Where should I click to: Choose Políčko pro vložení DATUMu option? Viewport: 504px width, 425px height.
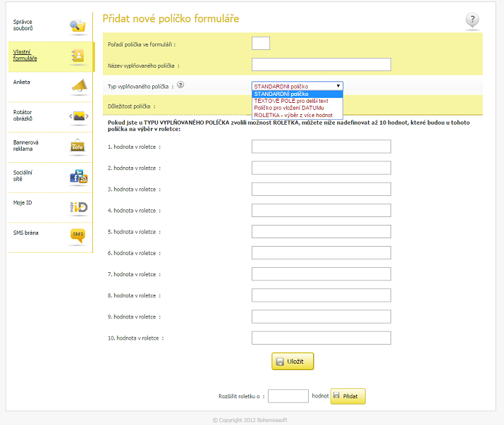(x=297, y=108)
